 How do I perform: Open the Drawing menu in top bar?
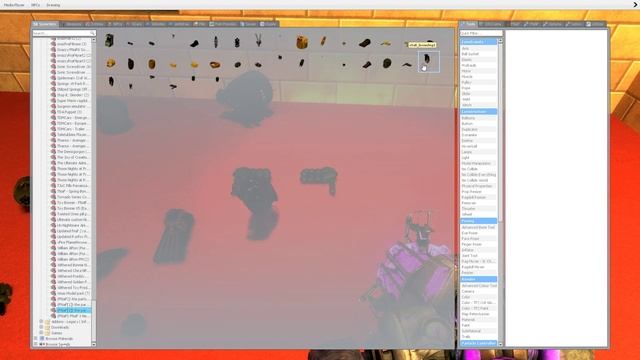coord(53,5)
